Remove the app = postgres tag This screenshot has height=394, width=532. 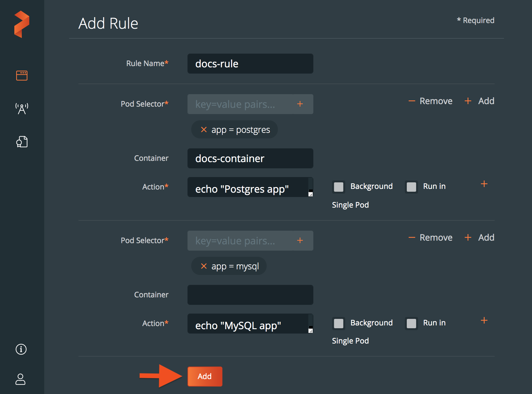[204, 130]
